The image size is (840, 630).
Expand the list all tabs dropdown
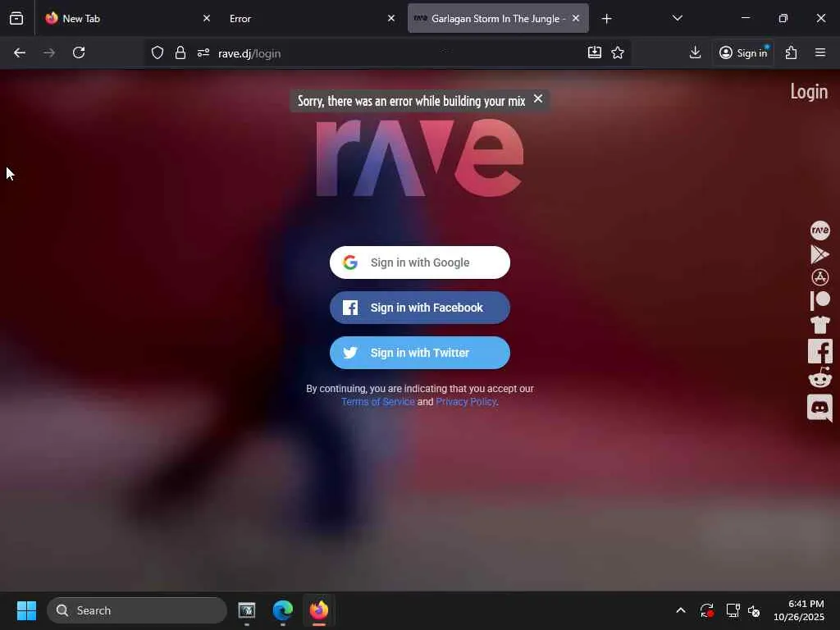[677, 18]
